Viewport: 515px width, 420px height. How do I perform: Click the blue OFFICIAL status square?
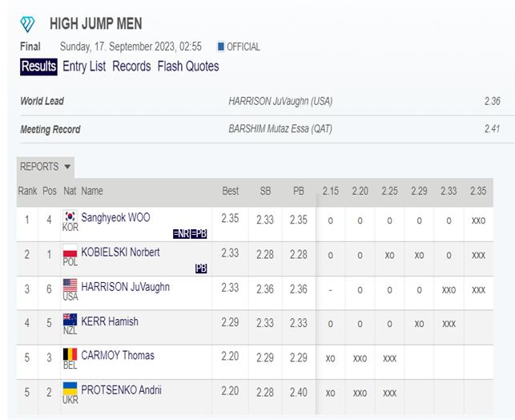[221, 46]
